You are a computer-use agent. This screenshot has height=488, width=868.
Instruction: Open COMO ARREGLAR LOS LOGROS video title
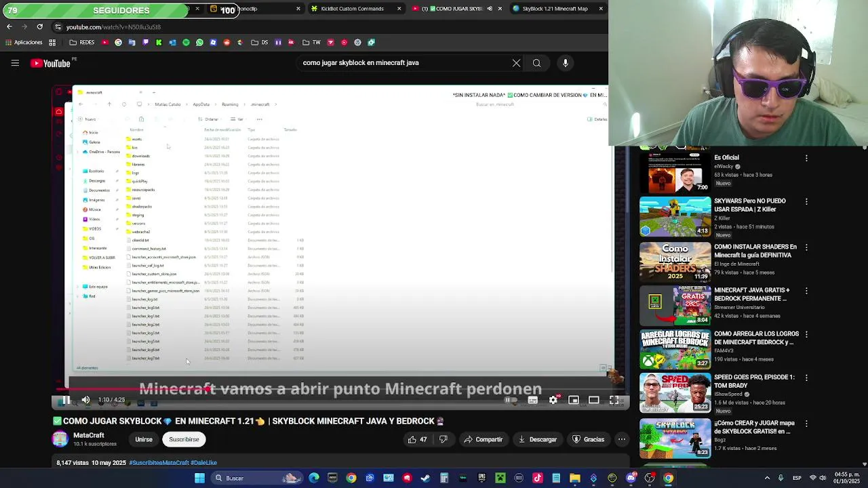(757, 338)
